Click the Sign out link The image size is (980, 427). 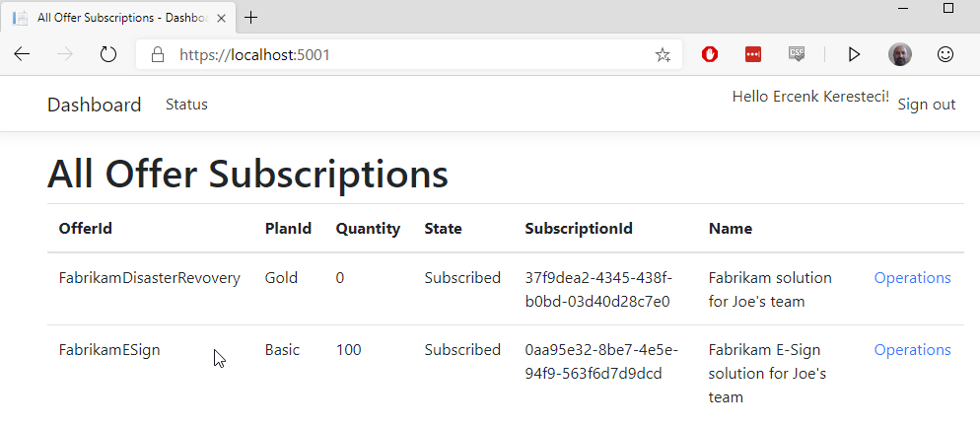click(x=926, y=105)
